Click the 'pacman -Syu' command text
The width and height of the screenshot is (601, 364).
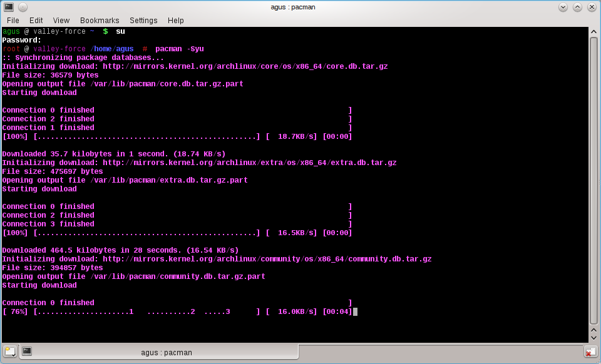[180, 49]
